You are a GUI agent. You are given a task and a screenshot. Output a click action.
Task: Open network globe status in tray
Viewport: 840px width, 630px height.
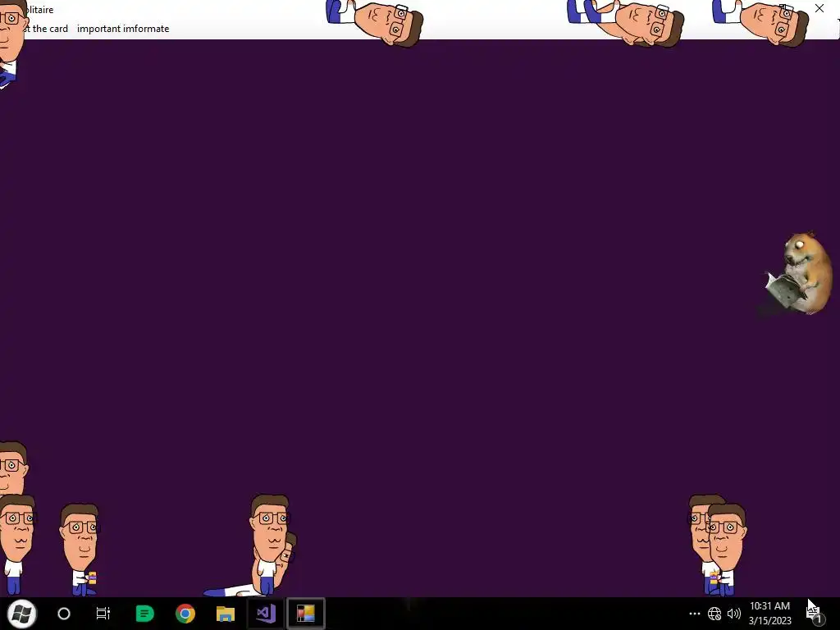tap(714, 614)
